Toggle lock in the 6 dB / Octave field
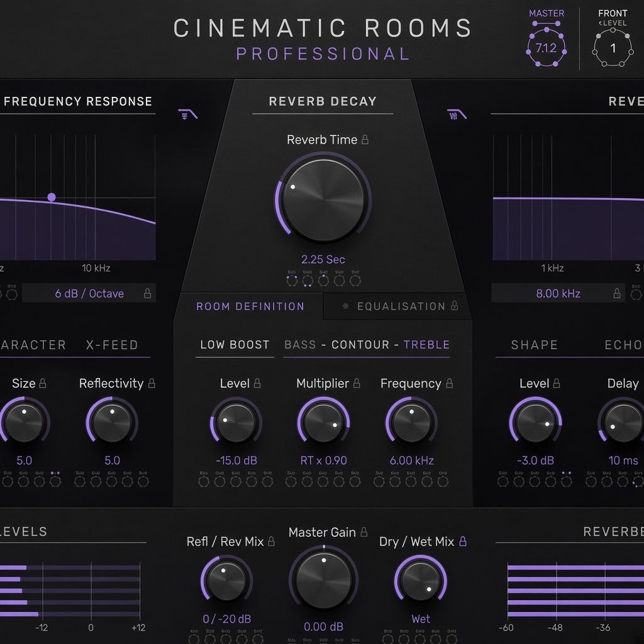Image resolution: width=644 pixels, height=644 pixels. click(x=147, y=293)
